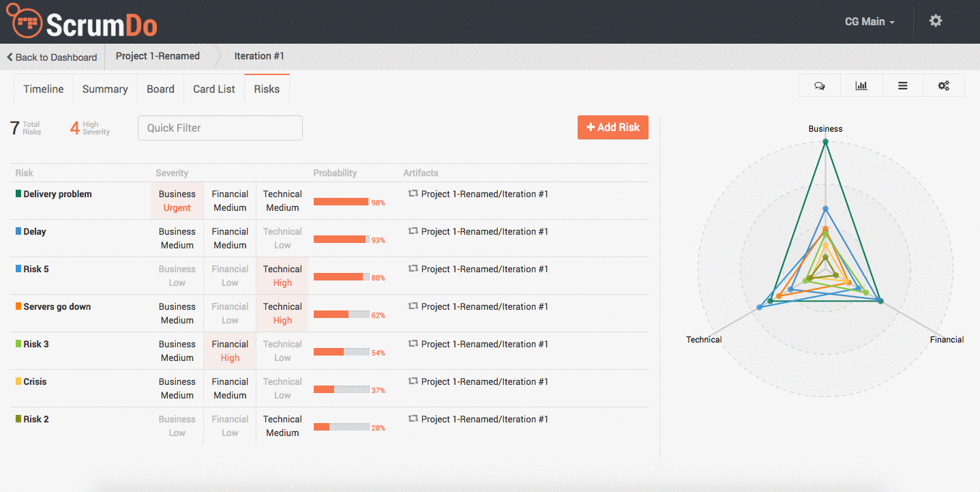Switch to the Timeline tab
980x492 pixels.
click(44, 89)
